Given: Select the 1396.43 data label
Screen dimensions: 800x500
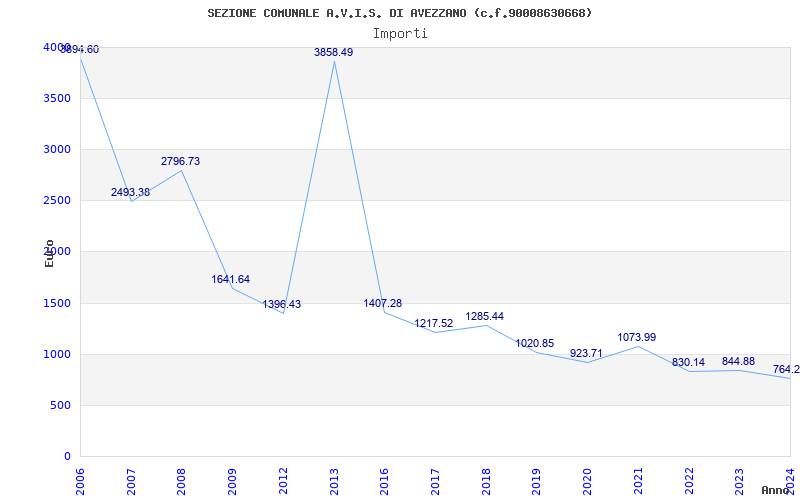Looking at the screenshot, I should click(x=282, y=304).
